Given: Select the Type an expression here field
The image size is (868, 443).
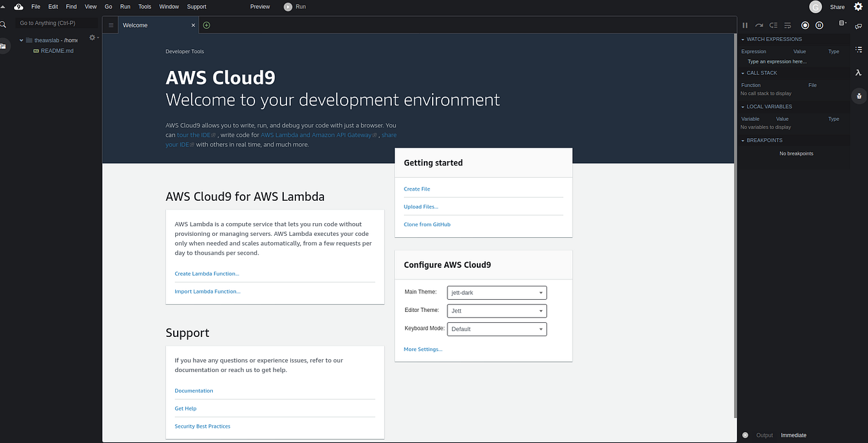Looking at the screenshot, I should 777,61.
